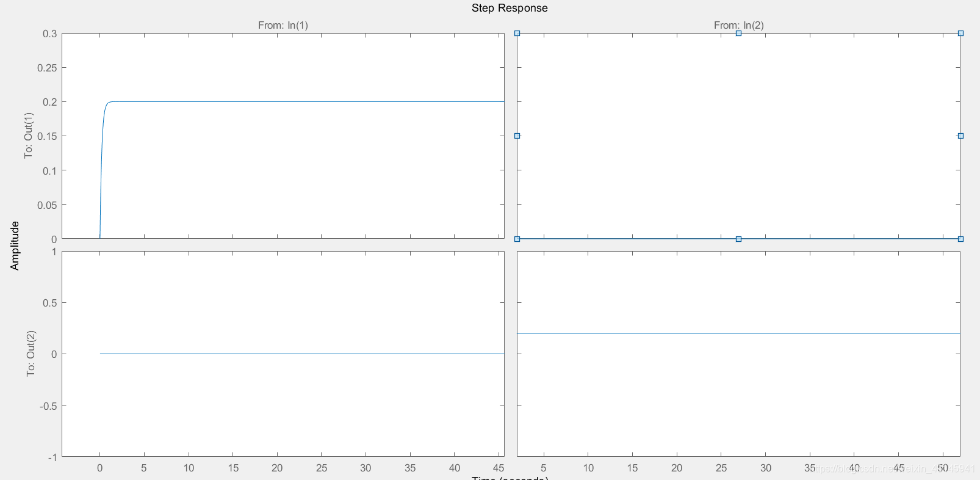Click bottom-middle selection handle of In(2) axes
980x480 pixels.
point(738,239)
